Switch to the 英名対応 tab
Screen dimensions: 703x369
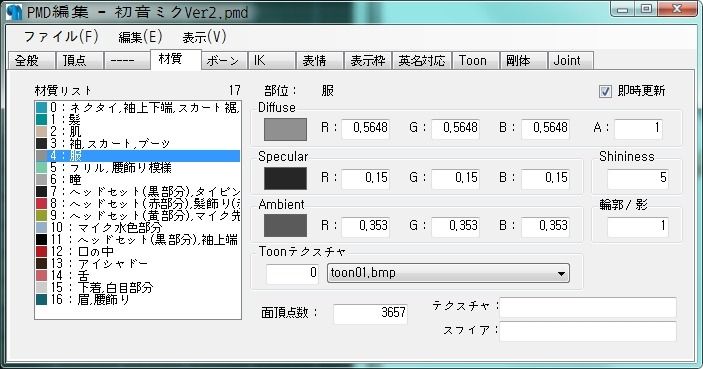422,61
